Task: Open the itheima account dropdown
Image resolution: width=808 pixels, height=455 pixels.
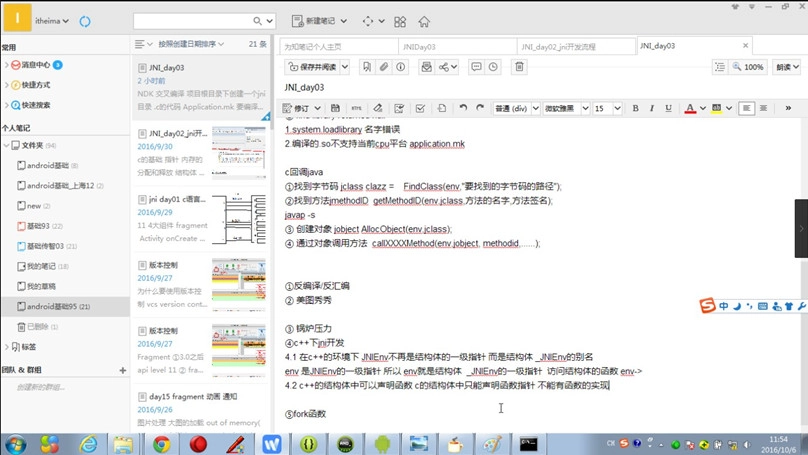Action: tap(52, 21)
